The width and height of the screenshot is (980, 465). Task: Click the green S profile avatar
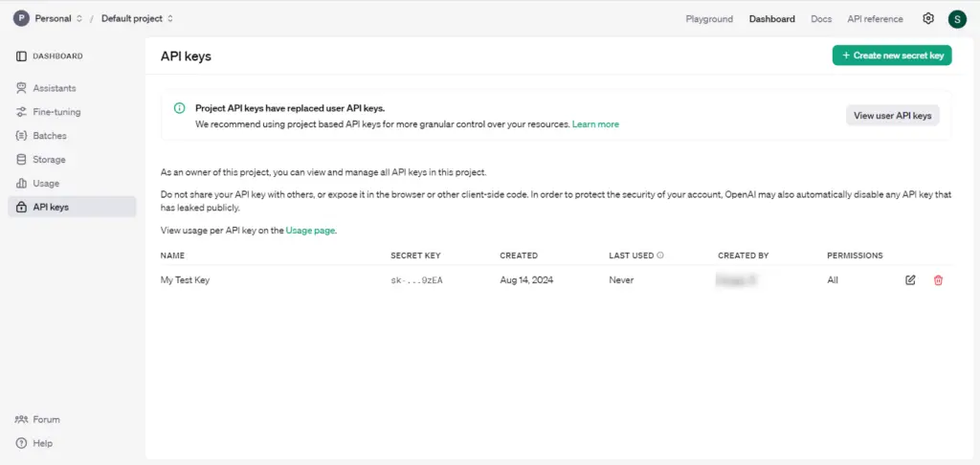point(956,19)
